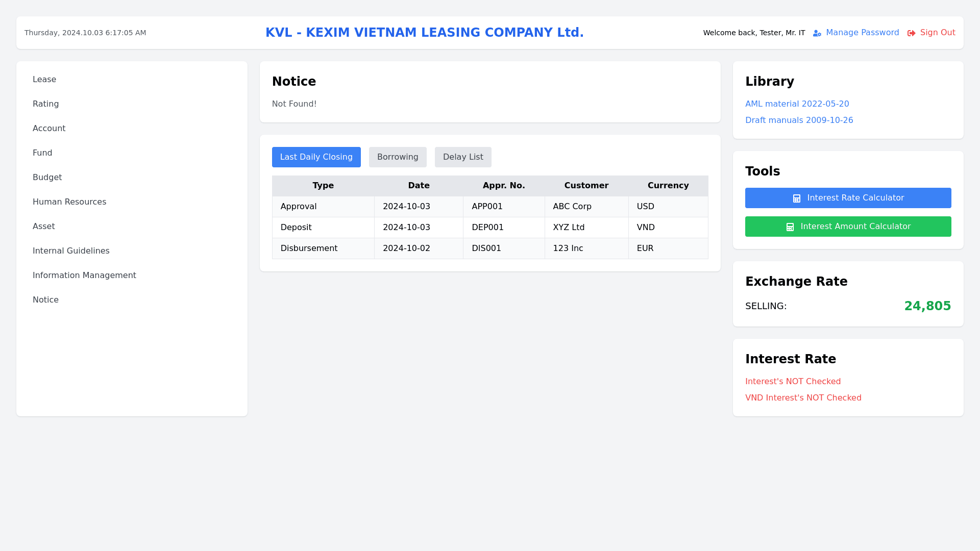Click Interest's NOT Checked message
This screenshot has width=980, height=551.
793,382
